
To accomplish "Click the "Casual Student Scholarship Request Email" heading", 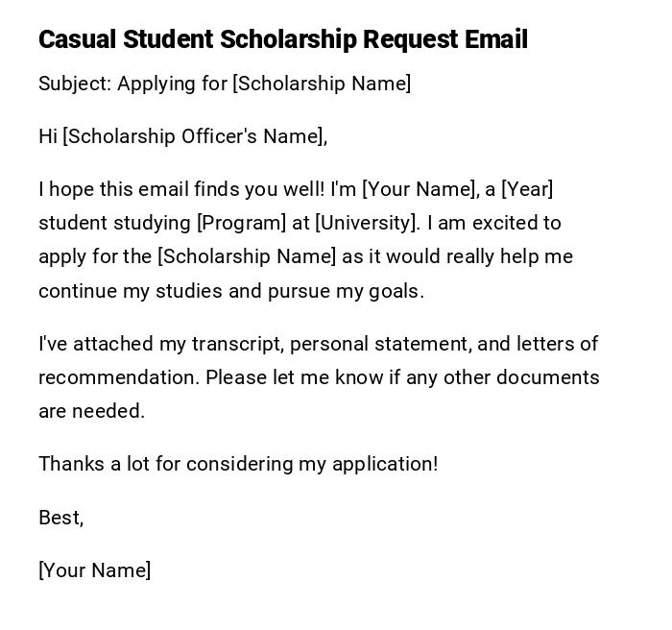I will [283, 39].
